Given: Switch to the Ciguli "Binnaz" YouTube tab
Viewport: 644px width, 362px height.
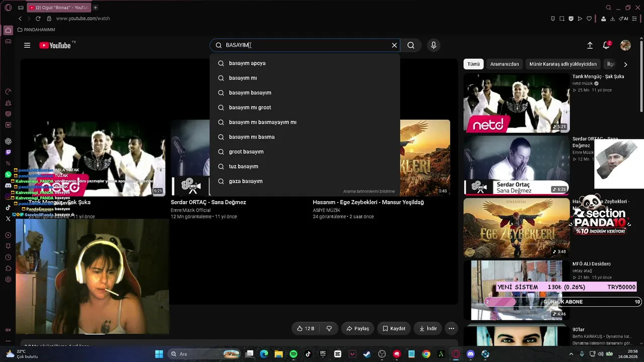Looking at the screenshot, I should (x=58, y=8).
